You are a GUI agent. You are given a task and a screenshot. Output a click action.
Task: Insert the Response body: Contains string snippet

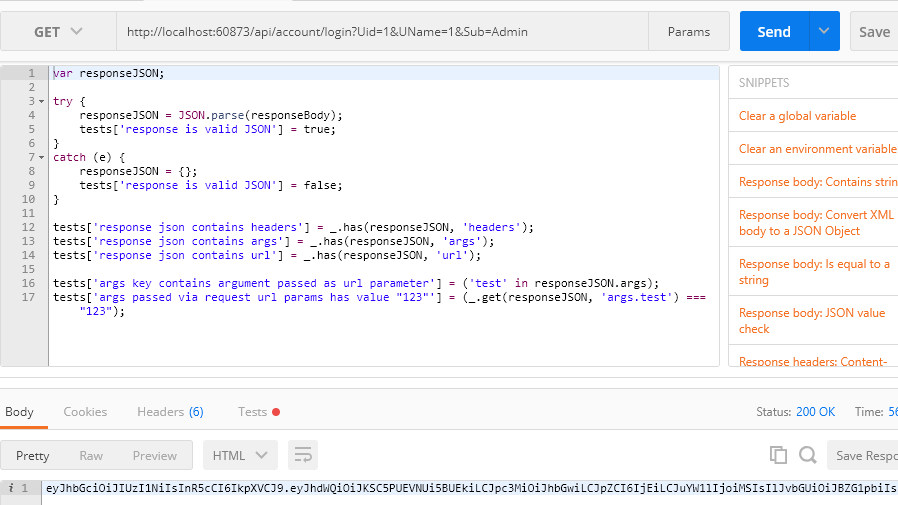click(x=818, y=182)
